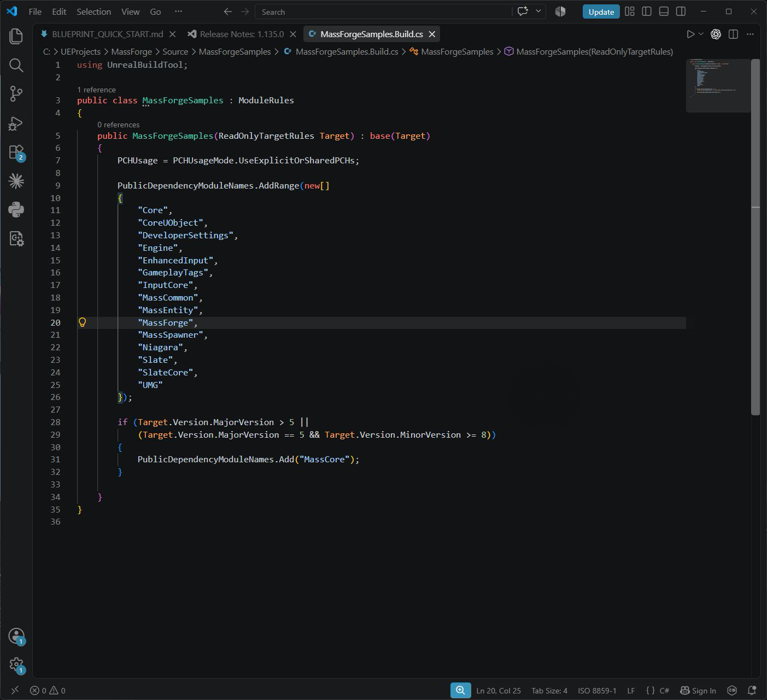The width and height of the screenshot is (767, 700).
Task: Open the Source Control view
Action: tap(16, 94)
